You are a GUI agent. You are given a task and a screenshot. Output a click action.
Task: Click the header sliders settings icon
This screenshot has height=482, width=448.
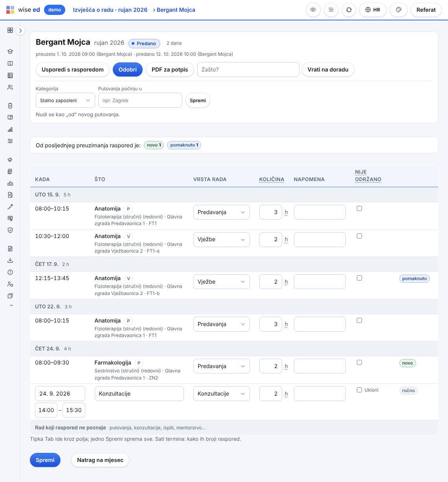331,10
